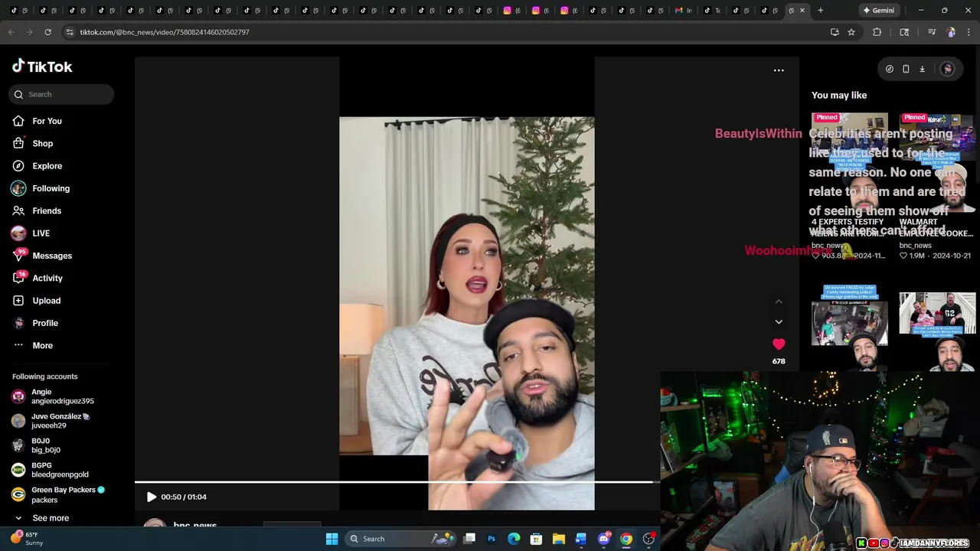Open the TikTok profile avatar menu
This screenshot has width=980, height=551.
coord(947,69)
